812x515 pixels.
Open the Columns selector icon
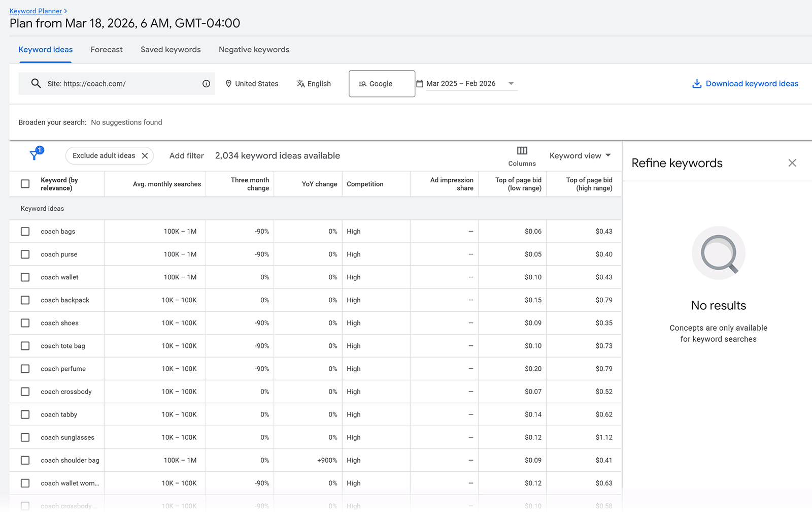[522, 150]
